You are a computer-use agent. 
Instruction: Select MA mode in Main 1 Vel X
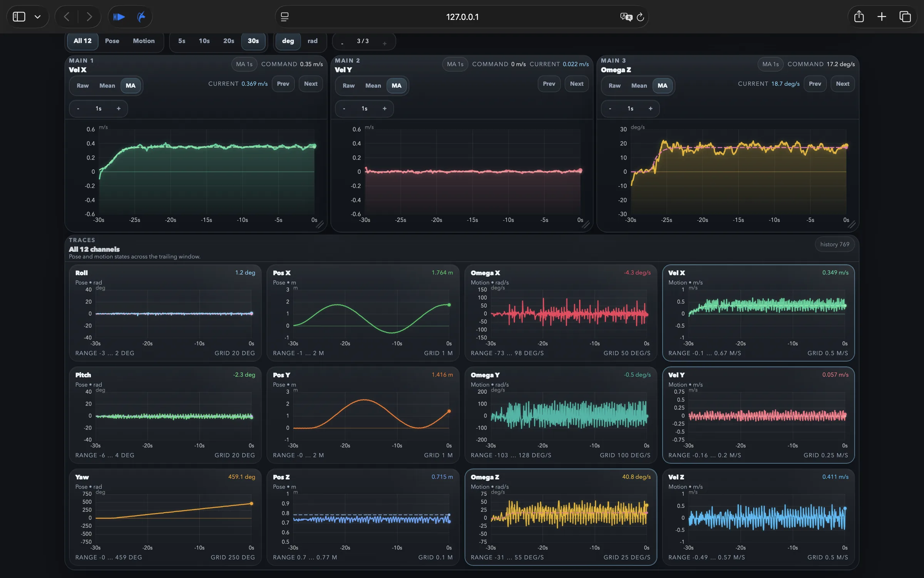pos(131,86)
